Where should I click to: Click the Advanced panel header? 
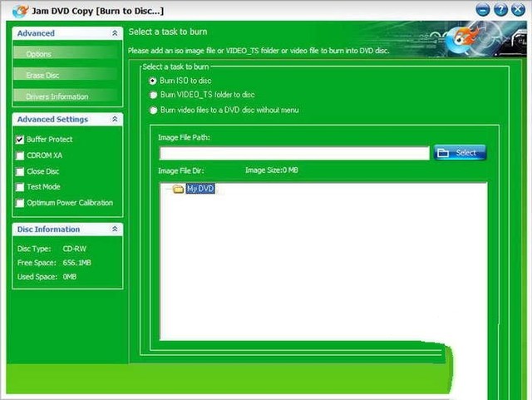click(67, 33)
